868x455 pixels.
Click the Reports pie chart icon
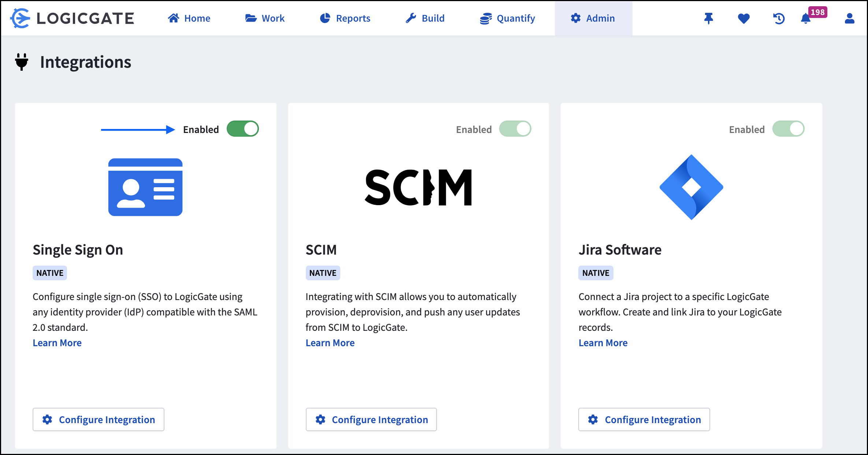click(325, 18)
